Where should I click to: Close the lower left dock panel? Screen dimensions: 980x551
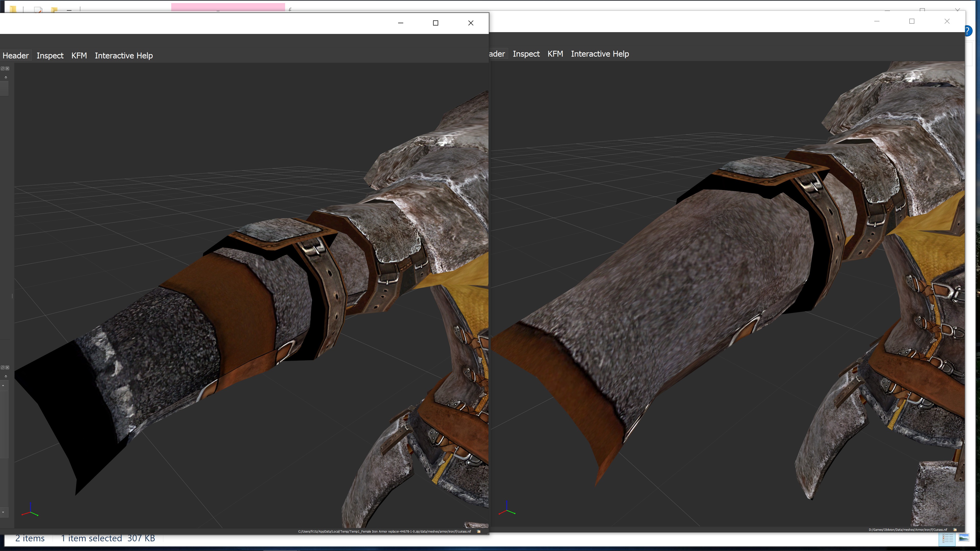7,367
